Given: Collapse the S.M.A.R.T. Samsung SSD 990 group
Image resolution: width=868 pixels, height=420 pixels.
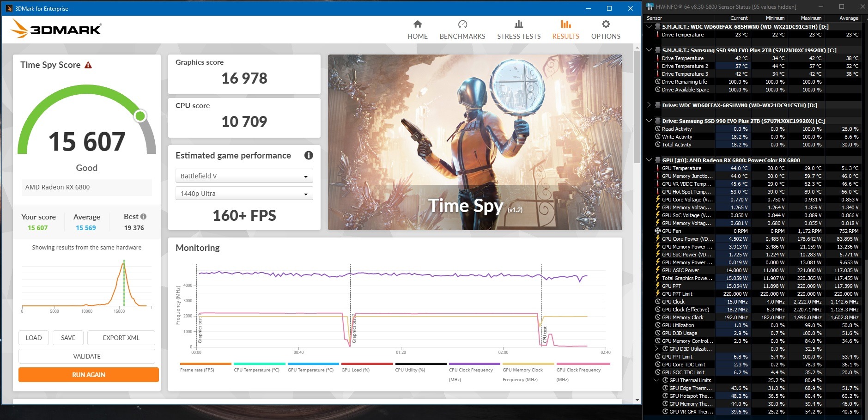Looking at the screenshot, I should click(x=649, y=50).
